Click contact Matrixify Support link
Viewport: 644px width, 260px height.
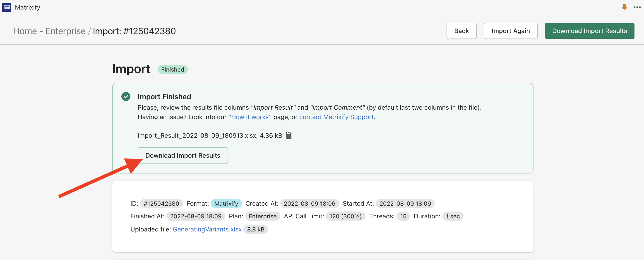(x=336, y=117)
